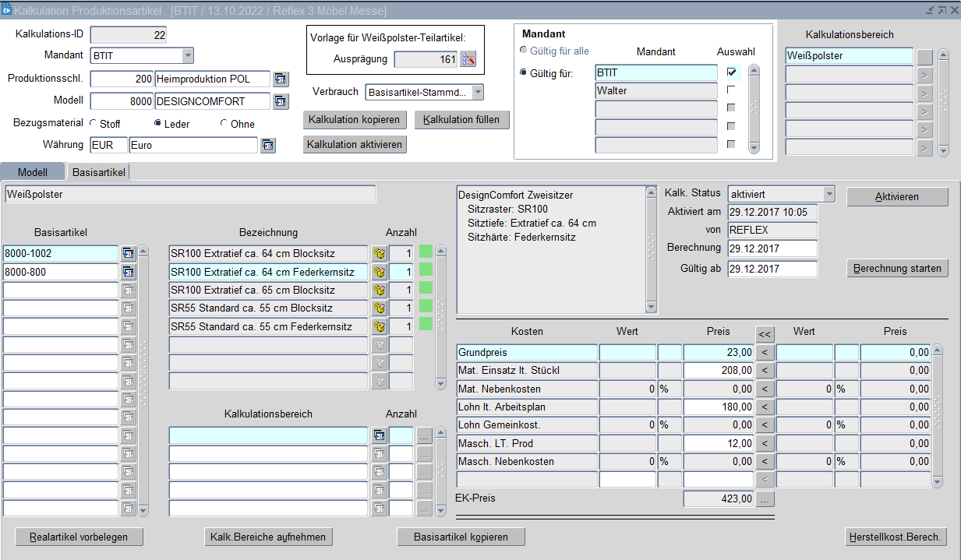Click parts icon for SR55 55 cm Federkernsitz

pos(380,327)
